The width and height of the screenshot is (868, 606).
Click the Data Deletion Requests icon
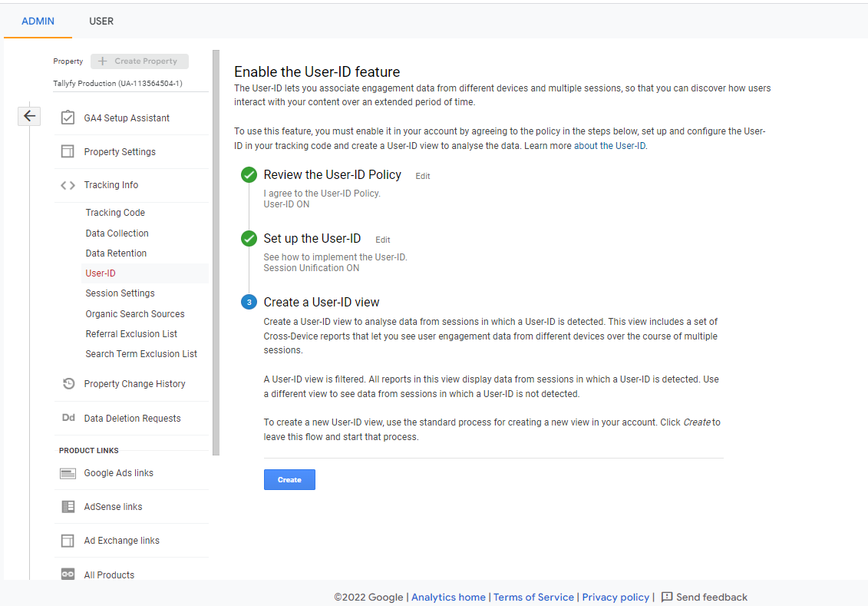pyautogui.click(x=68, y=417)
